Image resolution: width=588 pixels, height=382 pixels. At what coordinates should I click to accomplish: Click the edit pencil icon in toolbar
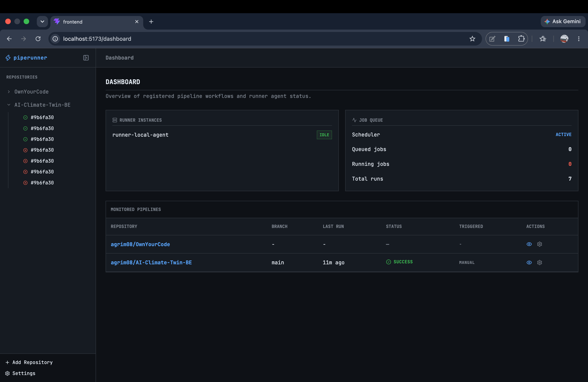492,39
